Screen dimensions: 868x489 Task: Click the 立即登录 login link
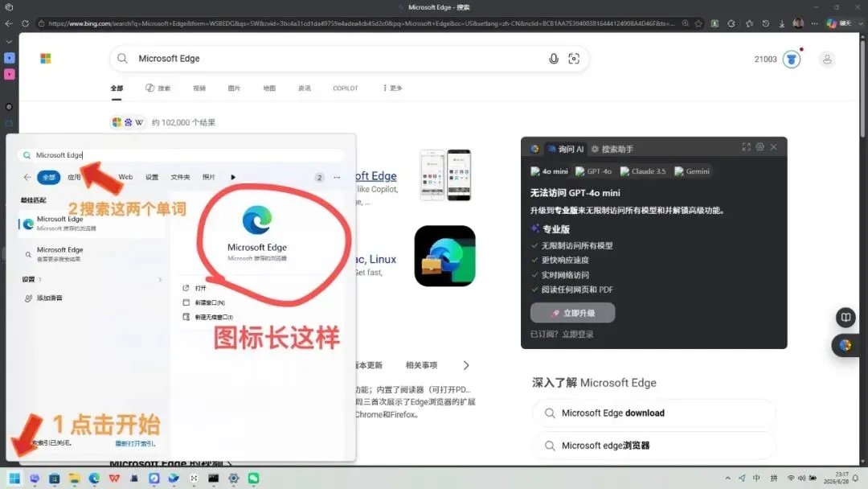(577, 334)
